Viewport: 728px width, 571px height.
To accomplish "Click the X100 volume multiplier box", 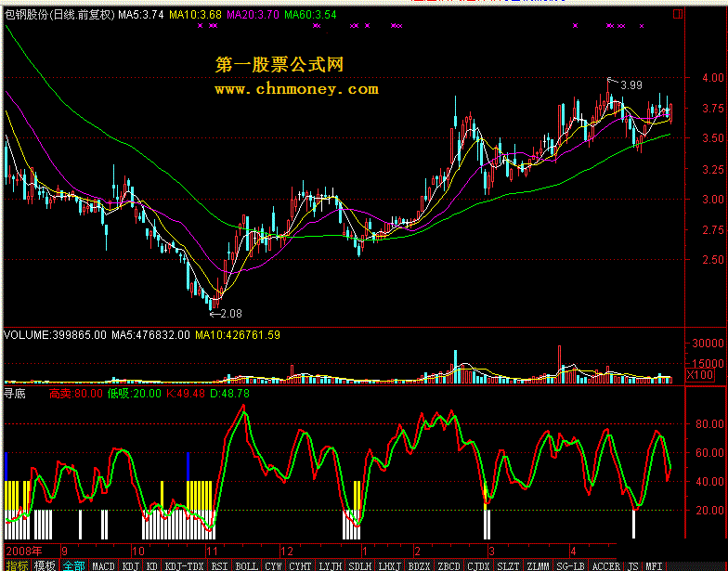I will pos(700,375).
